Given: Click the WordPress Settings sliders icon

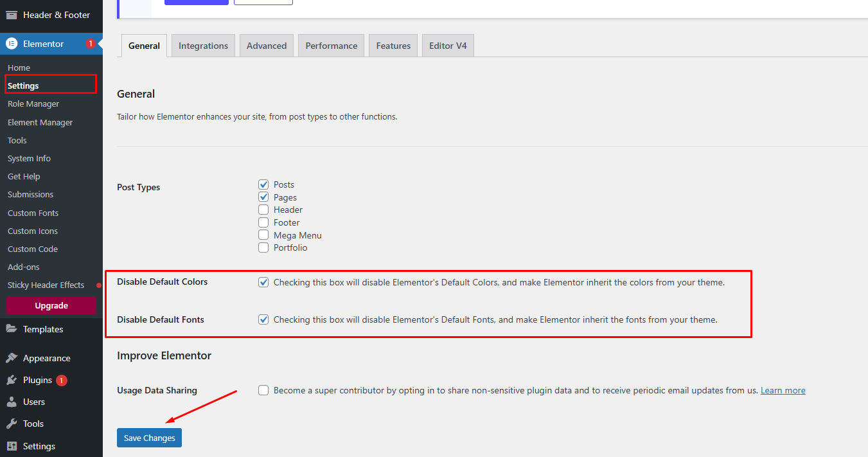Looking at the screenshot, I should [12, 446].
